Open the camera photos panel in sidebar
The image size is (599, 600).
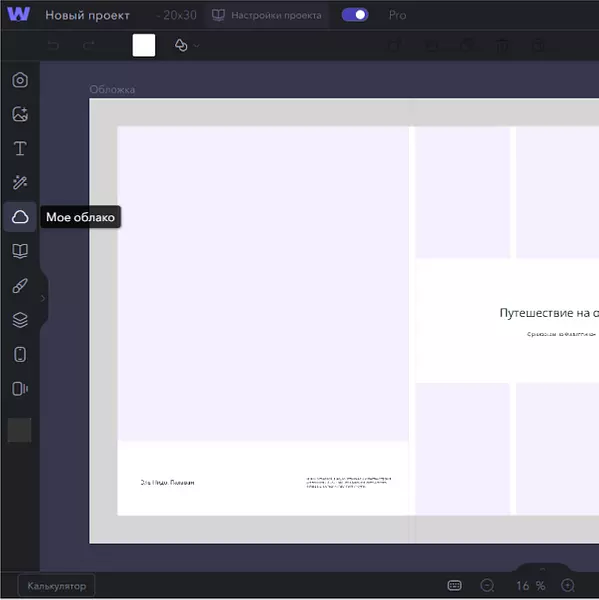tap(20, 80)
